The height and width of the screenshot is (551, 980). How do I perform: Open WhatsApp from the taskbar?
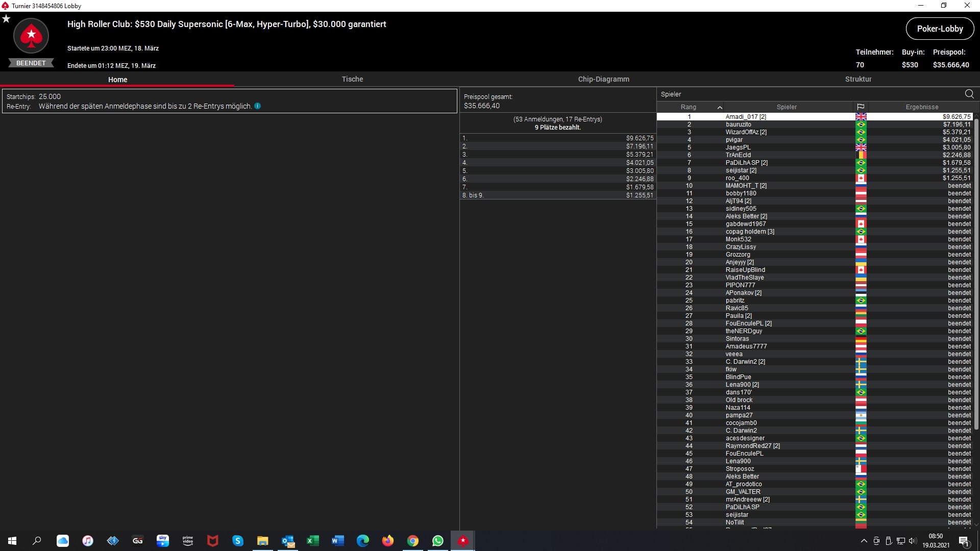pos(437,541)
